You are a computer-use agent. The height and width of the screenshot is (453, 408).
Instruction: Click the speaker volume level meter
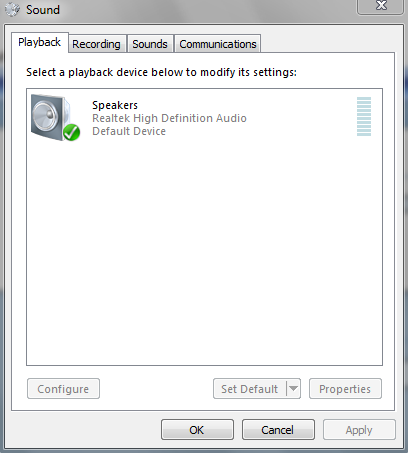click(364, 116)
